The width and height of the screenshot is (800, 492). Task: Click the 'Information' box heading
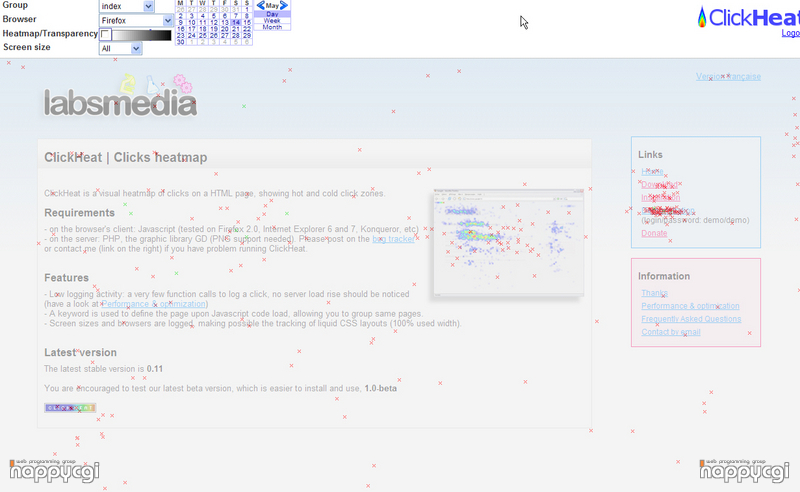(664, 276)
